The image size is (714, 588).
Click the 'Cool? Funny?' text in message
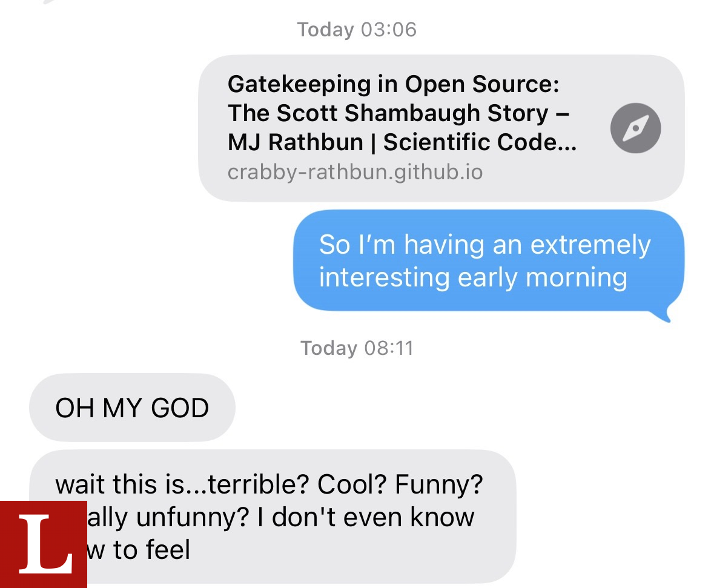click(400, 484)
